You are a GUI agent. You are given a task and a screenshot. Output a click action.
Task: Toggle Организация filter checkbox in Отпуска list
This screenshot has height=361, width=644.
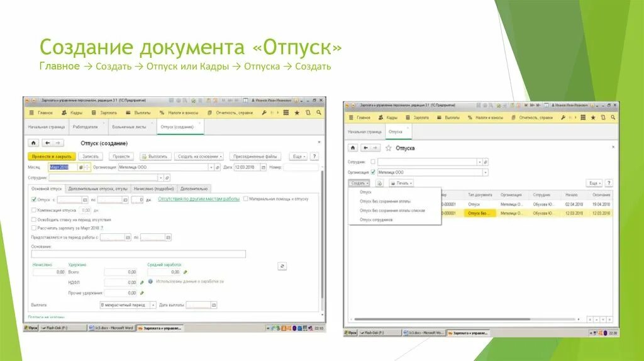point(373,172)
